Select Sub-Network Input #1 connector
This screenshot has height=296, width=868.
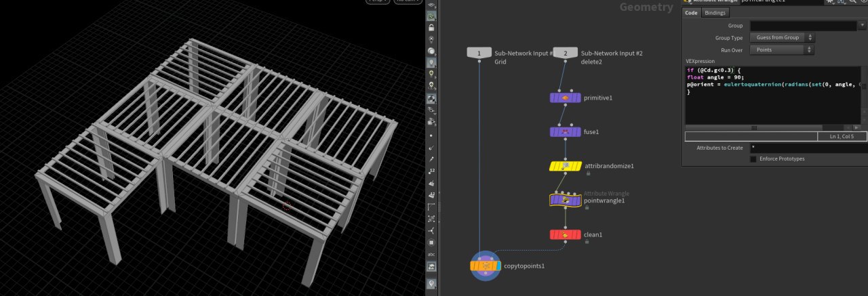(479, 53)
